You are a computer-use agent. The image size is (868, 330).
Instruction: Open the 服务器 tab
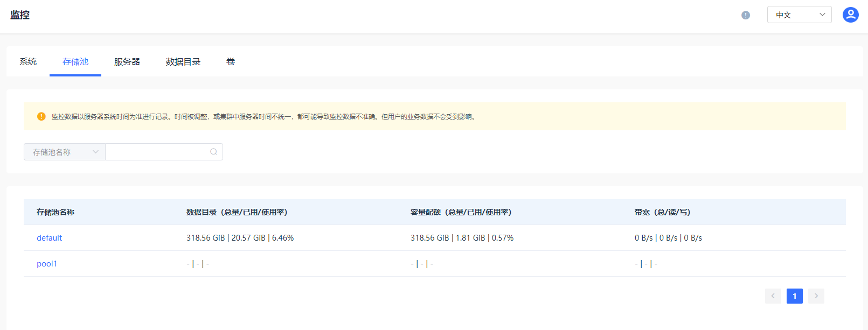tap(127, 61)
